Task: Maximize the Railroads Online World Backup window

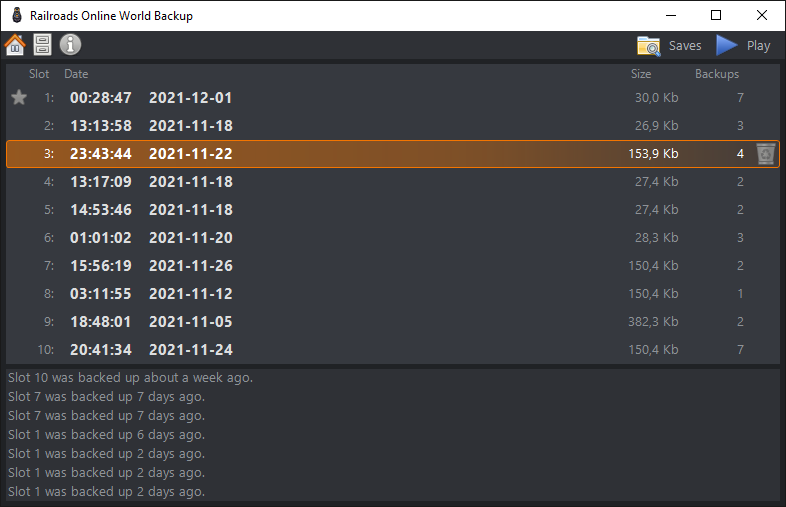Action: (x=716, y=16)
